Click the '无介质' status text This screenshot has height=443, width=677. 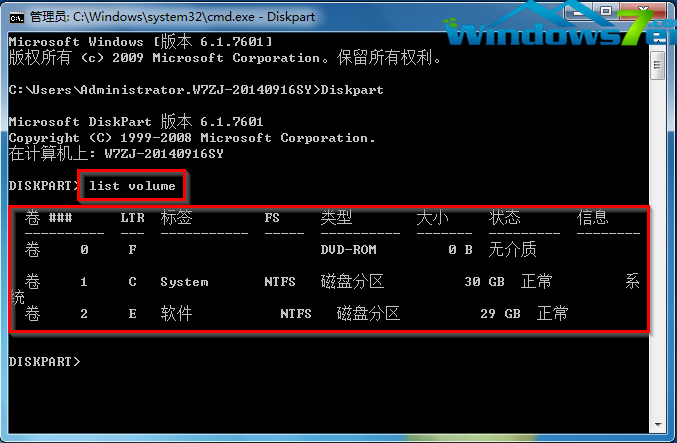pyautogui.click(x=512, y=250)
